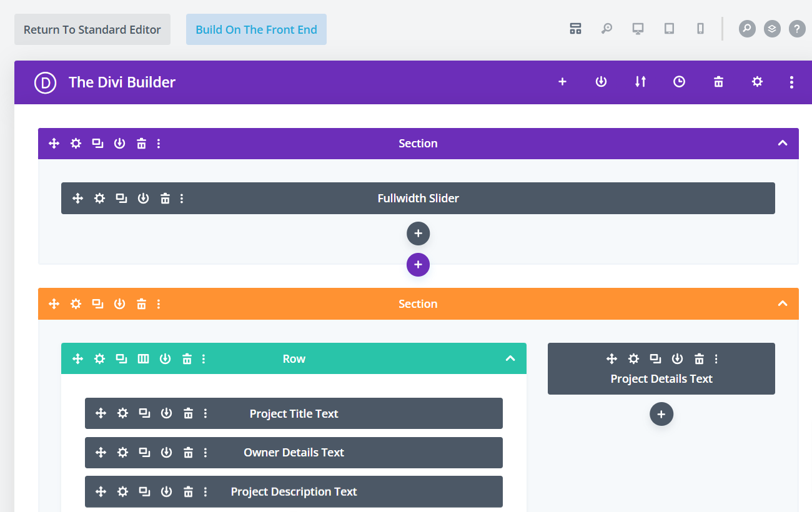Delete the purple Section
Viewport: 812px width, 512px height.
(x=141, y=144)
